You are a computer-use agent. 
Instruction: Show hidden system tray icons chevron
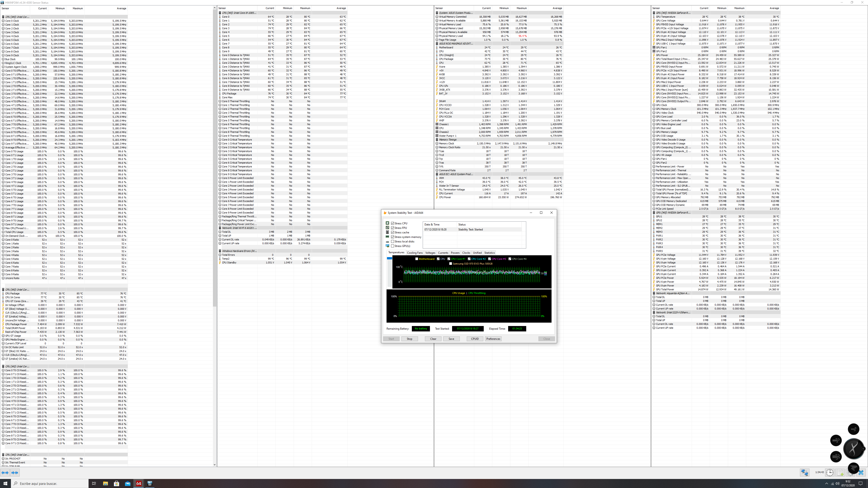point(827,484)
